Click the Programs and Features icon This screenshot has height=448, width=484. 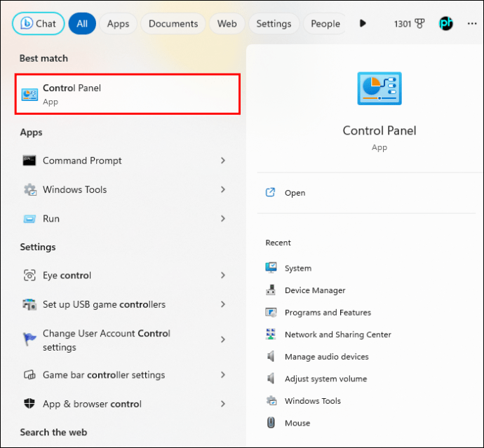pos(271,312)
